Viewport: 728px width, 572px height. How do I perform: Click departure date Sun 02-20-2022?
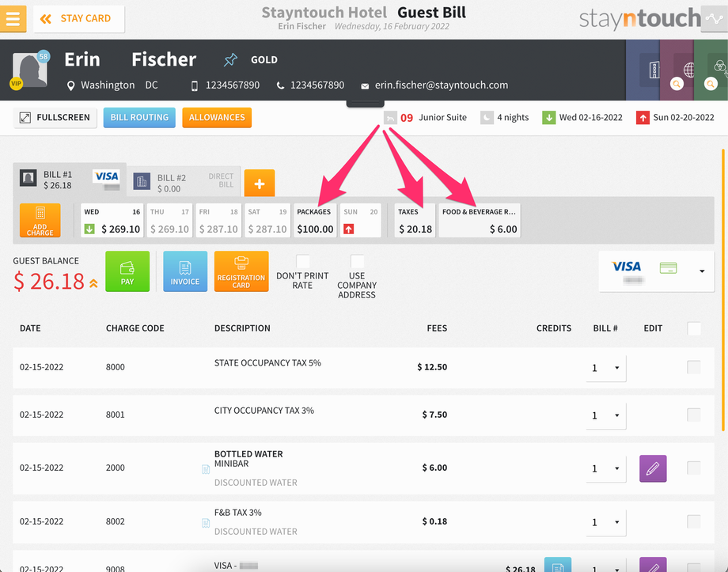click(x=675, y=118)
